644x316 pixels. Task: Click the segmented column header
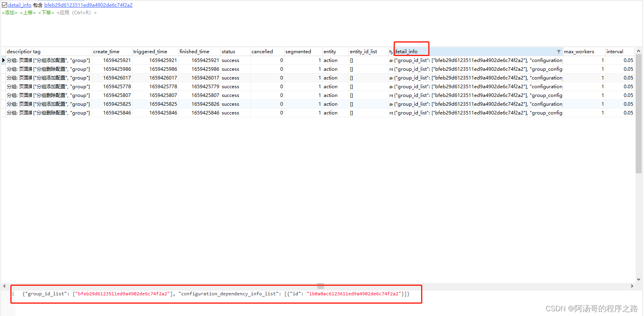point(303,52)
